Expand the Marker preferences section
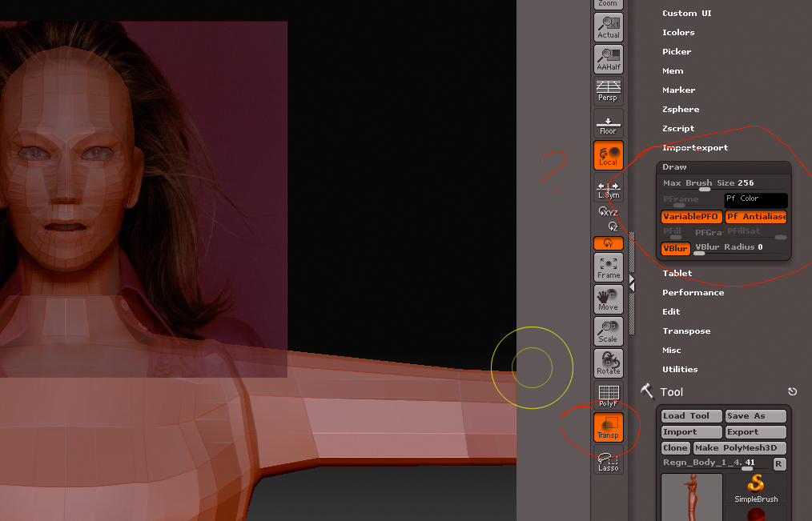 [x=678, y=90]
